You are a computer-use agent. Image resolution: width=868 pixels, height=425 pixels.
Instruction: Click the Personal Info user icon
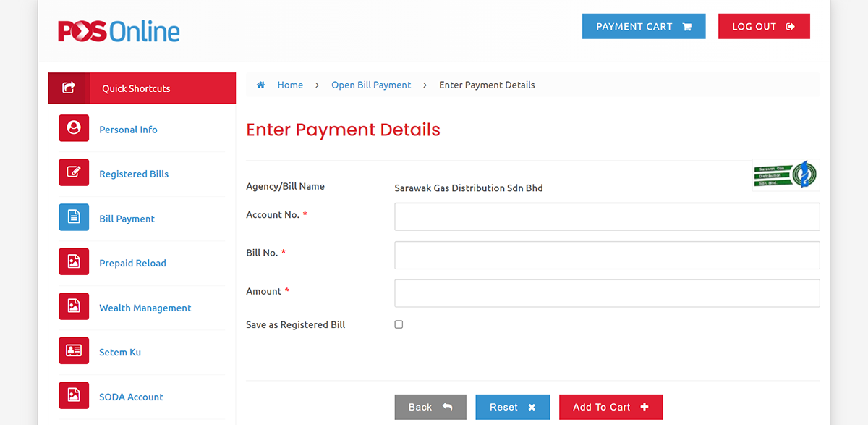tap(74, 128)
